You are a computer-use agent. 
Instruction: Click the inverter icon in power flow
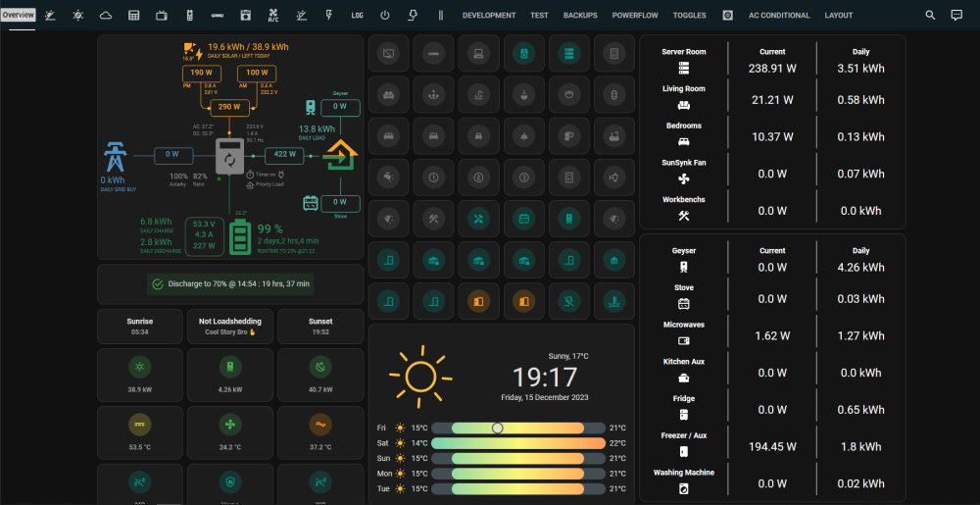coord(229,156)
